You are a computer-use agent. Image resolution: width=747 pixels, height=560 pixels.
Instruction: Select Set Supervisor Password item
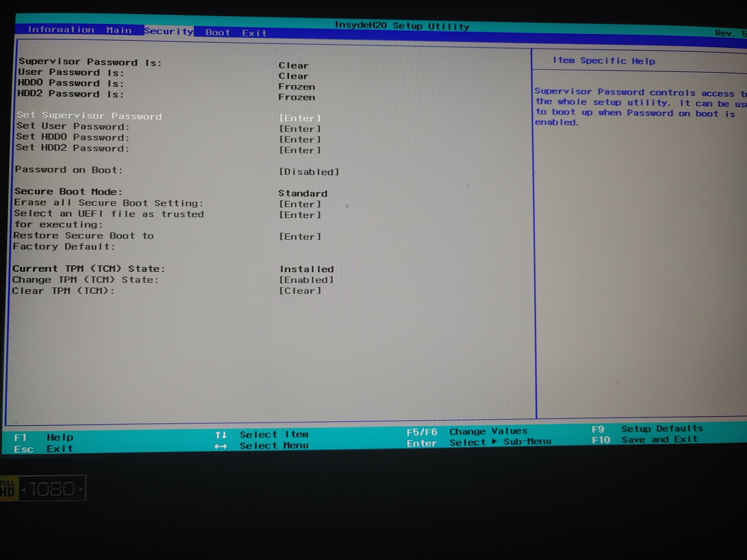tap(89, 116)
